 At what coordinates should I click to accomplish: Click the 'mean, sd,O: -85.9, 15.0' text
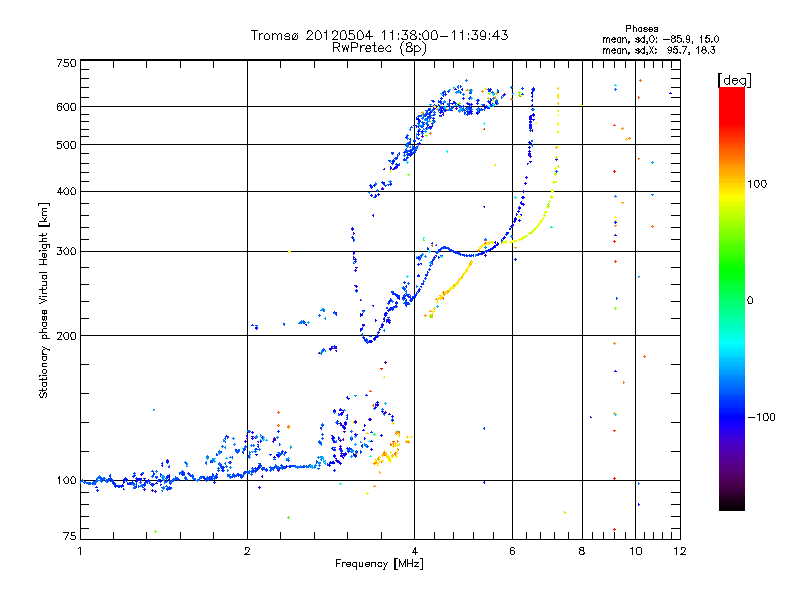tap(661, 39)
